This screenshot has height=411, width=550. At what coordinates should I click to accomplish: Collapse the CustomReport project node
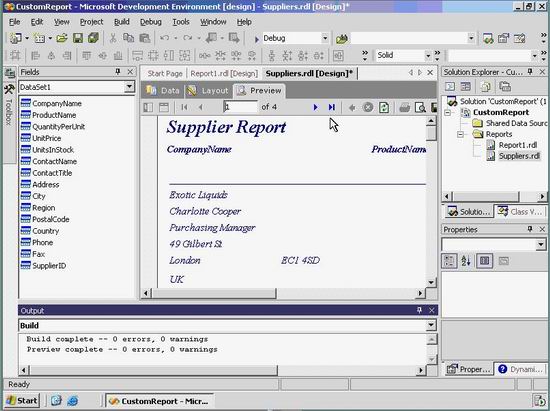pos(448,113)
